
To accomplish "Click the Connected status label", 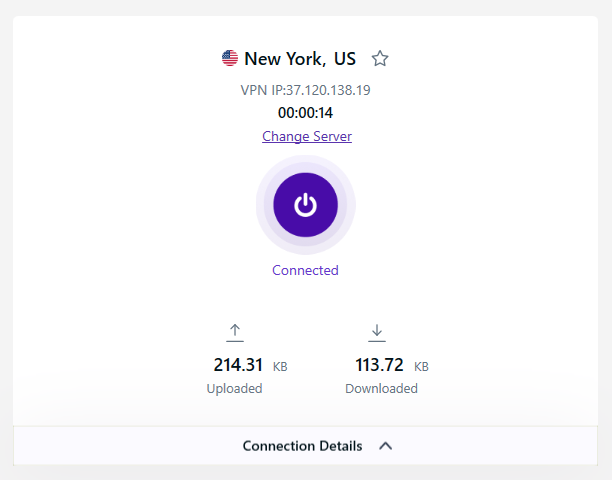I will tap(305, 270).
